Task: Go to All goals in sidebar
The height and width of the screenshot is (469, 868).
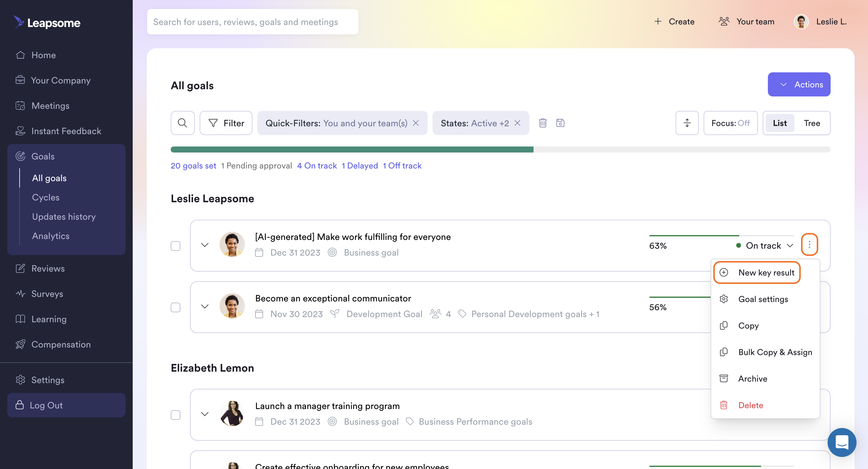Action: click(49, 178)
